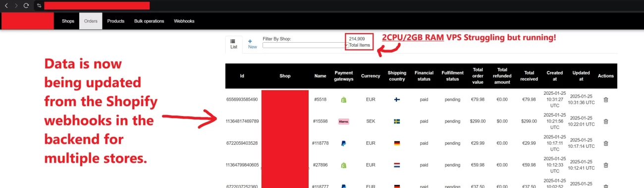This screenshot has width=644, height=188.
Task: Click the New tab to add an order
Action: [x=252, y=44]
